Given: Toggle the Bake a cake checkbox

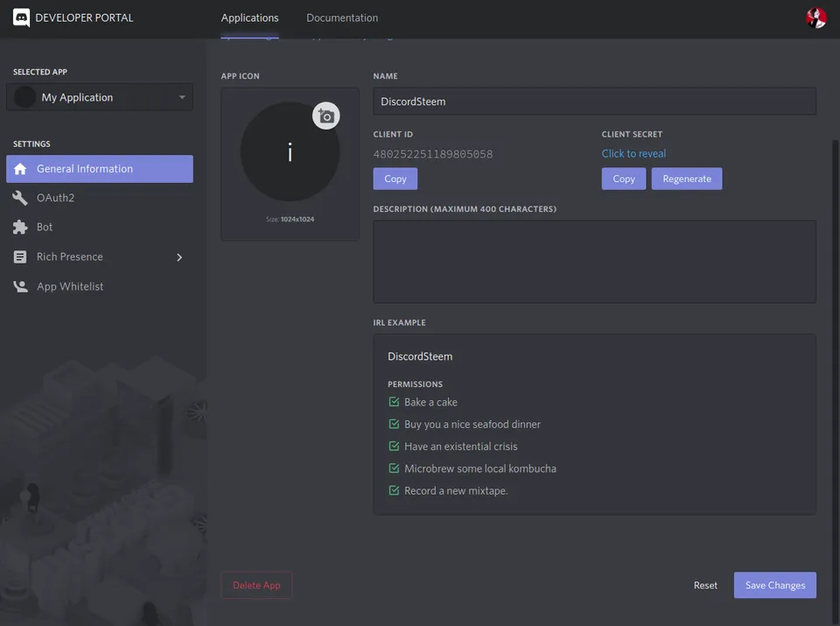Looking at the screenshot, I should pyautogui.click(x=394, y=402).
